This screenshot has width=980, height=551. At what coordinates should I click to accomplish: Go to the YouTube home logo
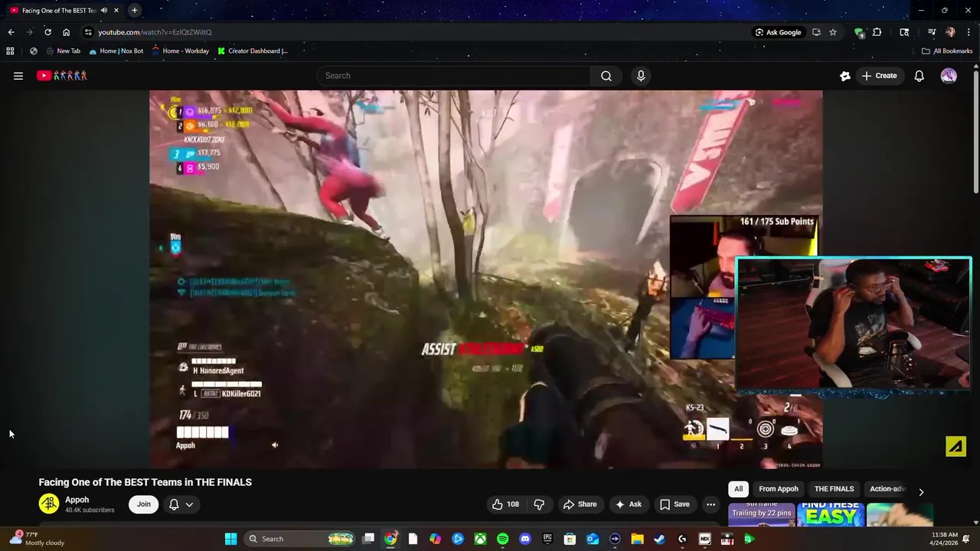point(62,76)
